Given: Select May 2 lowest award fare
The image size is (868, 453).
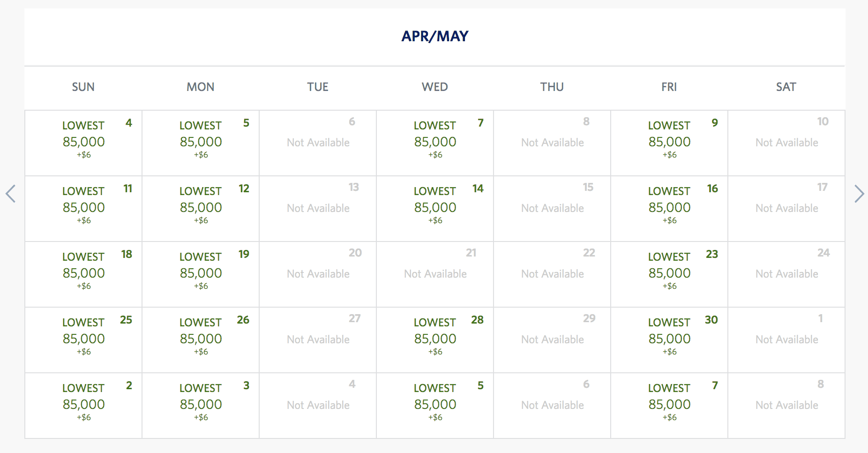Looking at the screenshot, I should point(83,405).
